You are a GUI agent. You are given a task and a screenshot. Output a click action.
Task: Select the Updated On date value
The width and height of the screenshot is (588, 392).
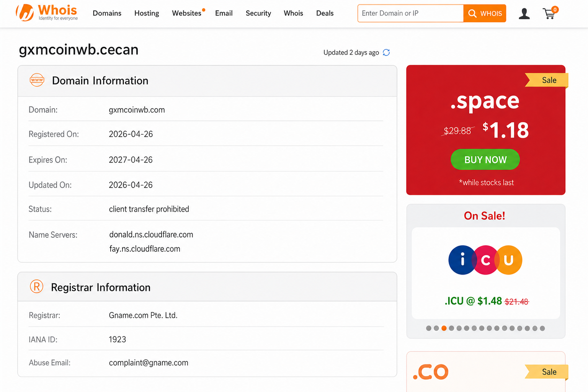point(131,185)
